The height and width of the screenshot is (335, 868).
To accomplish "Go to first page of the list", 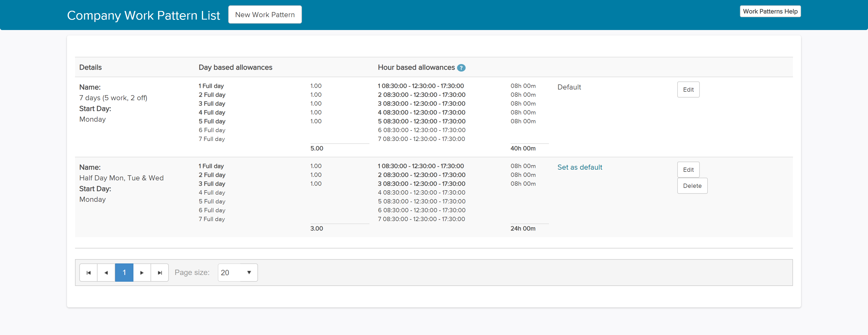I will tap(89, 272).
